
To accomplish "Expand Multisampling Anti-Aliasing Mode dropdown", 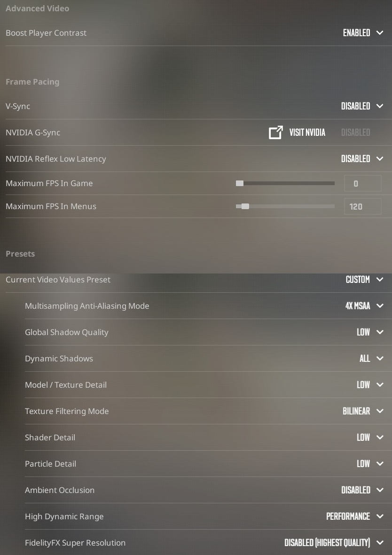I will pos(364,306).
